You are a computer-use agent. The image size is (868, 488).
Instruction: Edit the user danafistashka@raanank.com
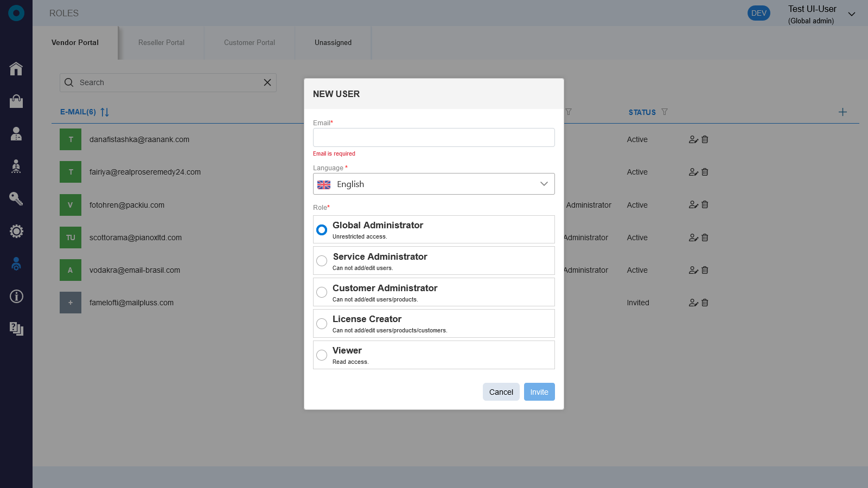pos(693,139)
